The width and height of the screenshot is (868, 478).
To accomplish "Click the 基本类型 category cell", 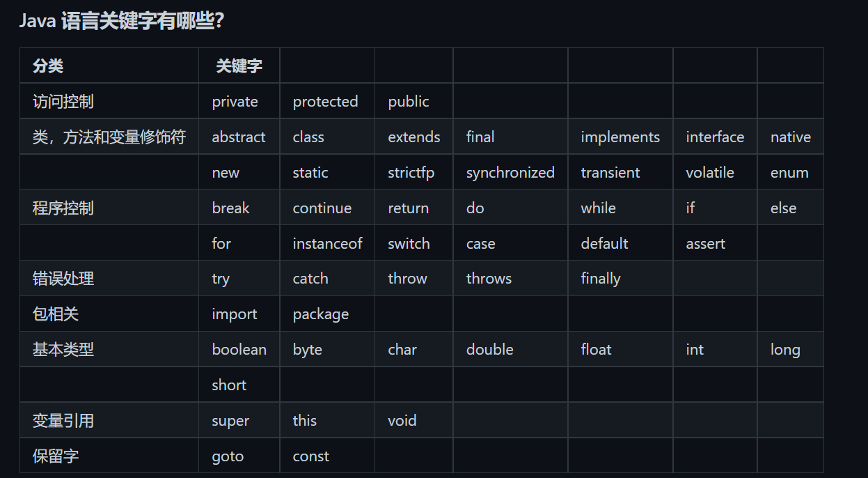I will click(x=63, y=350).
